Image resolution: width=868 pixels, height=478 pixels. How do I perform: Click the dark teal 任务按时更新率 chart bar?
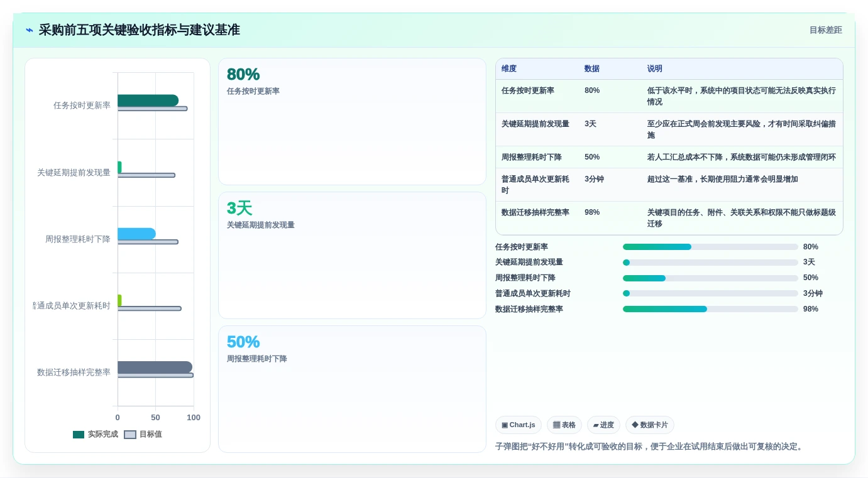pos(148,100)
